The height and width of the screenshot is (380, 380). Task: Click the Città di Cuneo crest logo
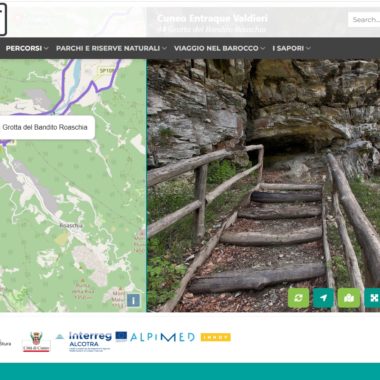tap(36, 342)
